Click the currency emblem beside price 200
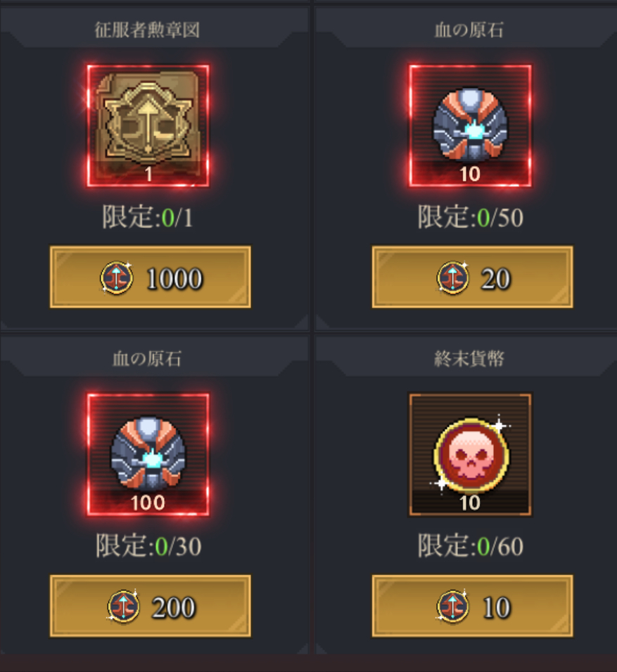This screenshot has width=617, height=672. pos(123,606)
